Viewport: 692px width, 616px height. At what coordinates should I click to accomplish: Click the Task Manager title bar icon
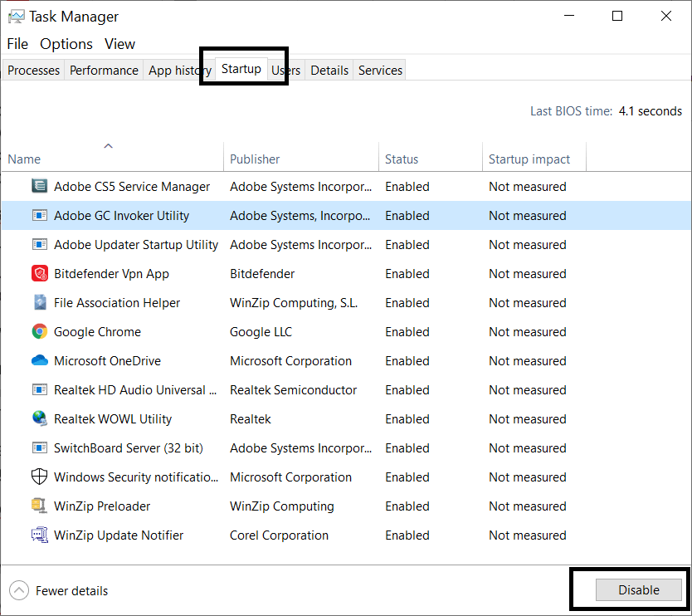(x=18, y=16)
